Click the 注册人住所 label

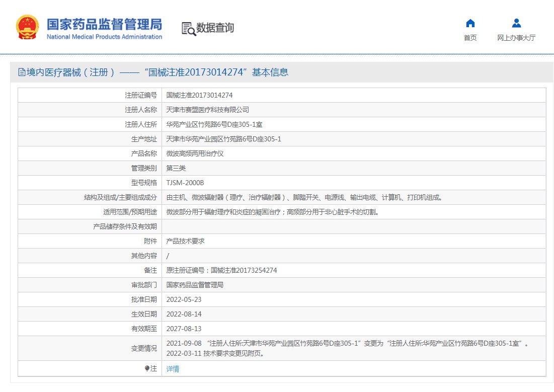(x=140, y=124)
